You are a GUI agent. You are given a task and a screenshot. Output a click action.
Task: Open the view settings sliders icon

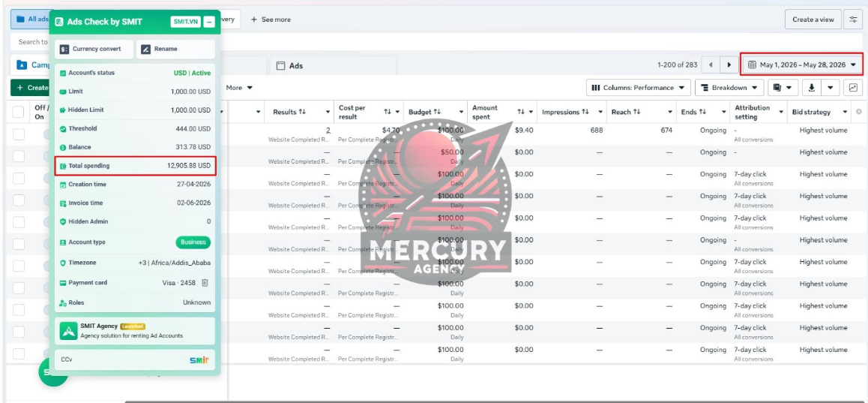[853, 20]
